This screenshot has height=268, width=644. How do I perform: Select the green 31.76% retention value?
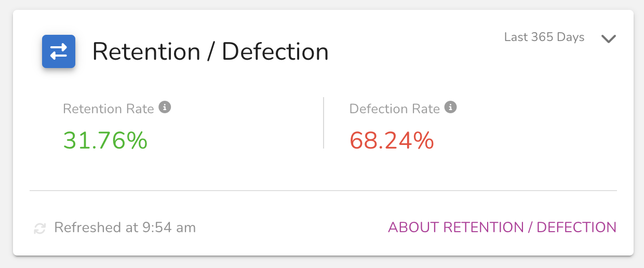tap(105, 141)
